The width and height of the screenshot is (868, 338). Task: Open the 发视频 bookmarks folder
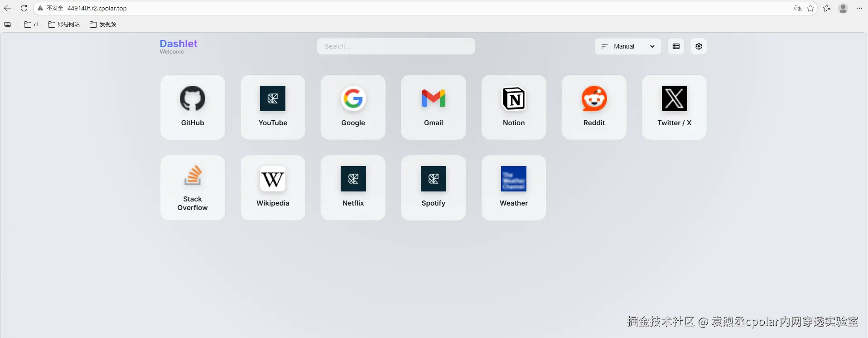[103, 24]
